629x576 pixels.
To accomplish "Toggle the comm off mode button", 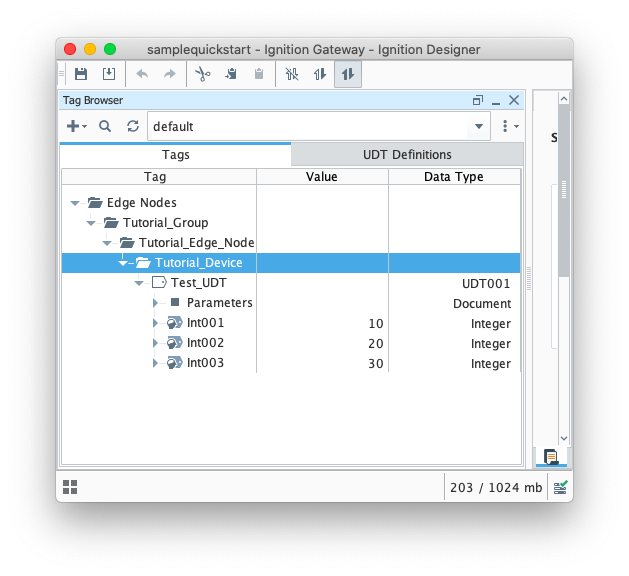I will [x=292, y=74].
